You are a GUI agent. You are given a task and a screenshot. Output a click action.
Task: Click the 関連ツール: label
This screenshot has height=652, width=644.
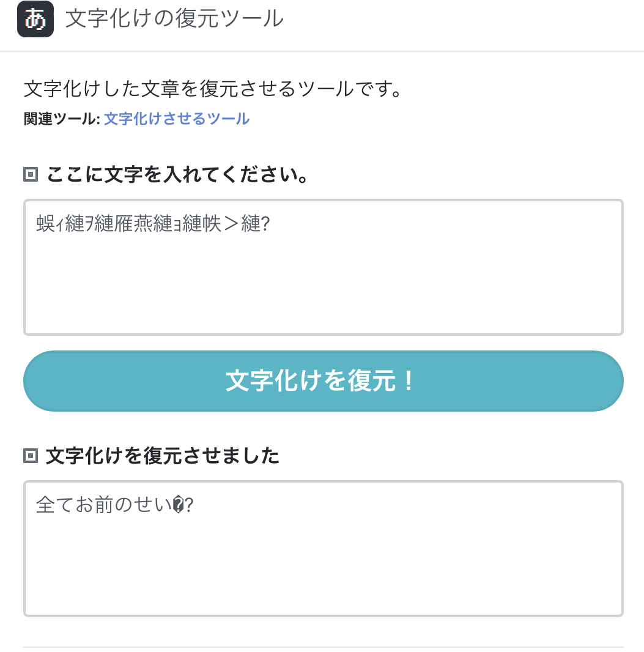click(x=62, y=119)
